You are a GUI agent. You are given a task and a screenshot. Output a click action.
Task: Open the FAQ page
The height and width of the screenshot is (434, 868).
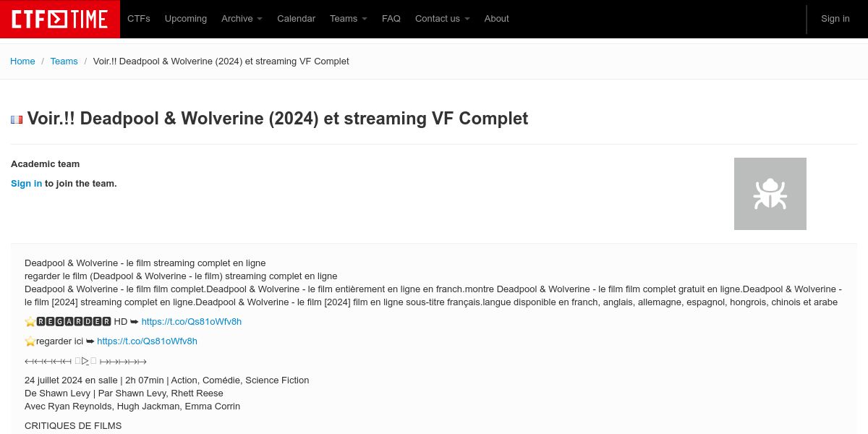[x=391, y=19]
